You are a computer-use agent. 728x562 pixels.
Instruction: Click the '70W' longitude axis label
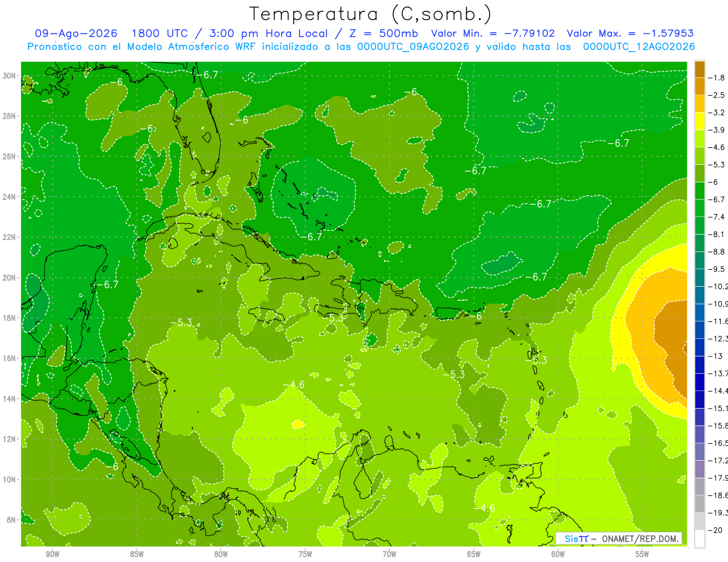click(389, 554)
